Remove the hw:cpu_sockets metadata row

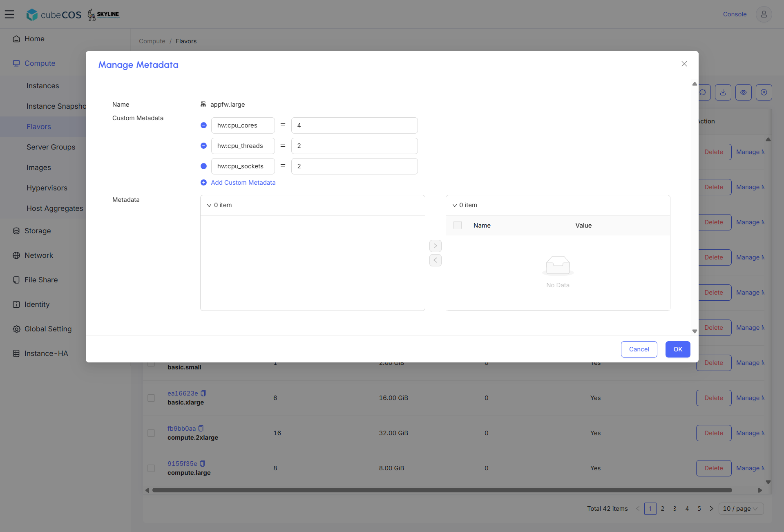pos(203,166)
